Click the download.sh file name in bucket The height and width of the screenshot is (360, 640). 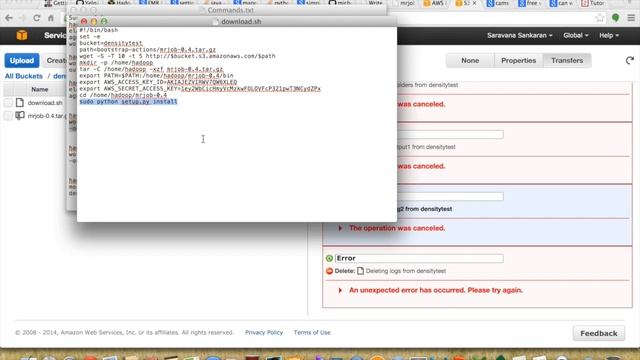pos(45,103)
